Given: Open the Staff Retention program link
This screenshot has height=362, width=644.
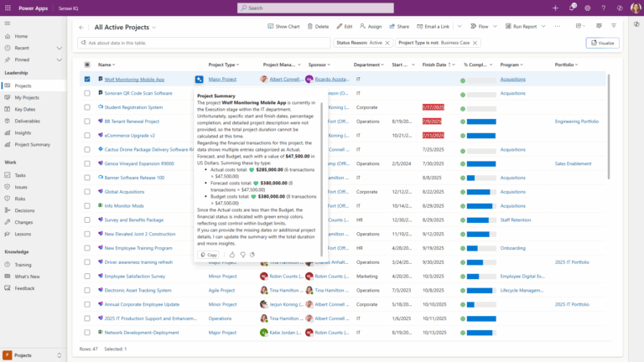Looking at the screenshot, I should (x=516, y=220).
